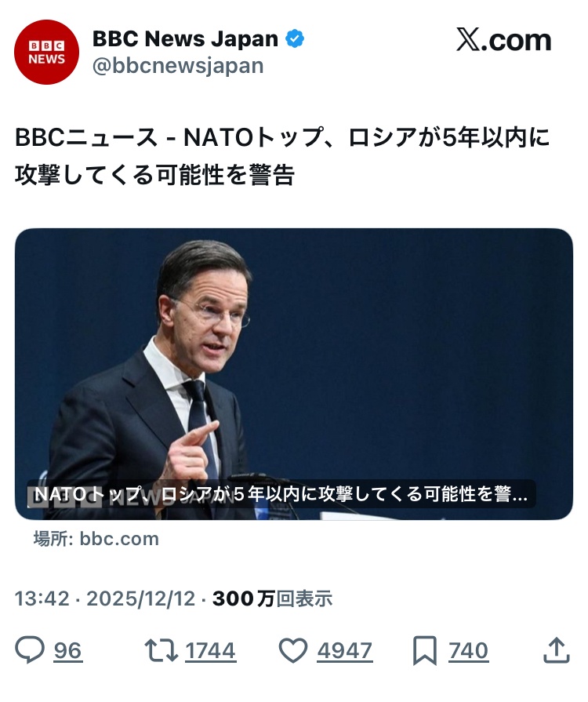This screenshot has width=588, height=702.
Task: Click the headline caption overlay on image
Action: click(282, 494)
